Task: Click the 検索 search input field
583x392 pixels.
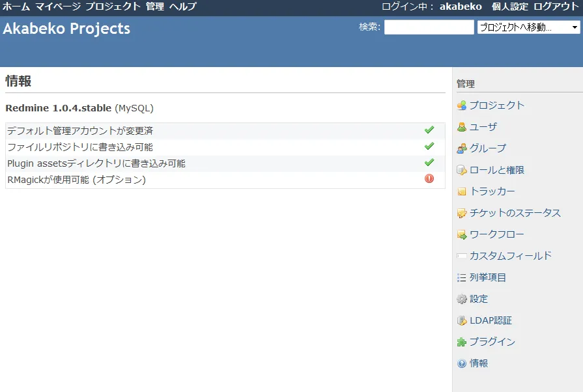Action: point(429,27)
